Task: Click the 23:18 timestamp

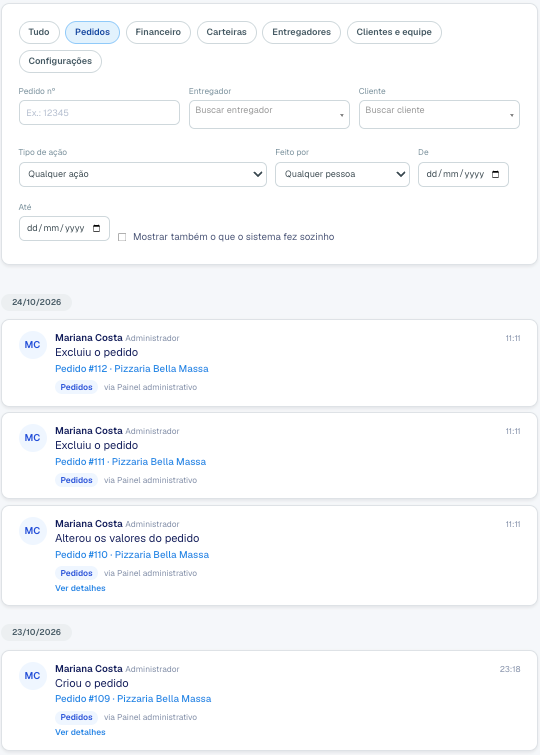Action: [510, 669]
